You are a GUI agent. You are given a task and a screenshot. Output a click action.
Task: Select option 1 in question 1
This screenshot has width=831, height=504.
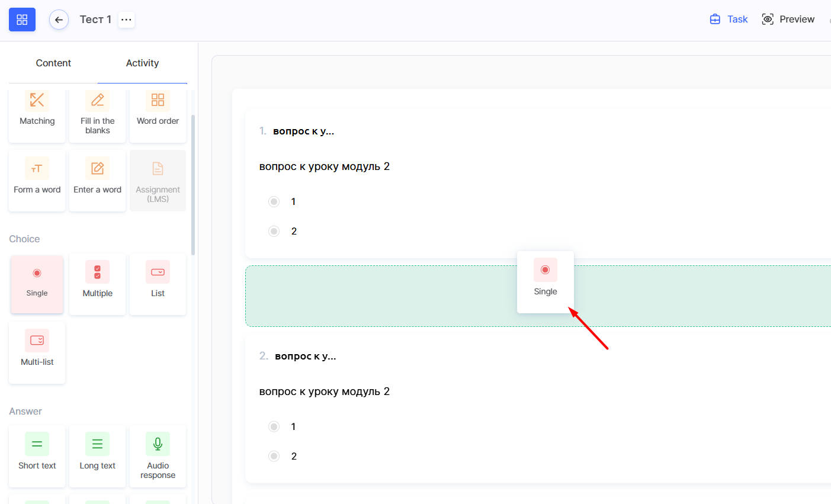(274, 202)
